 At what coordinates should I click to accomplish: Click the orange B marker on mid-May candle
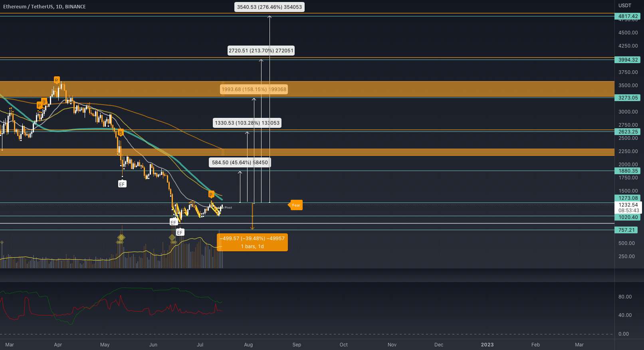[120, 133]
